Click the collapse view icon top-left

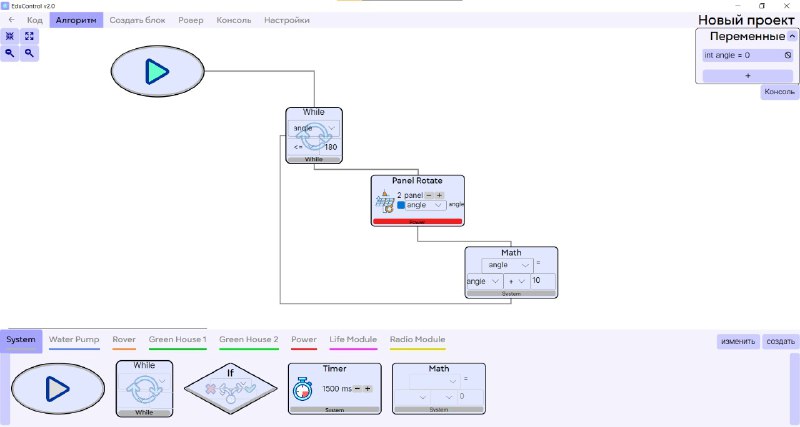(10, 36)
